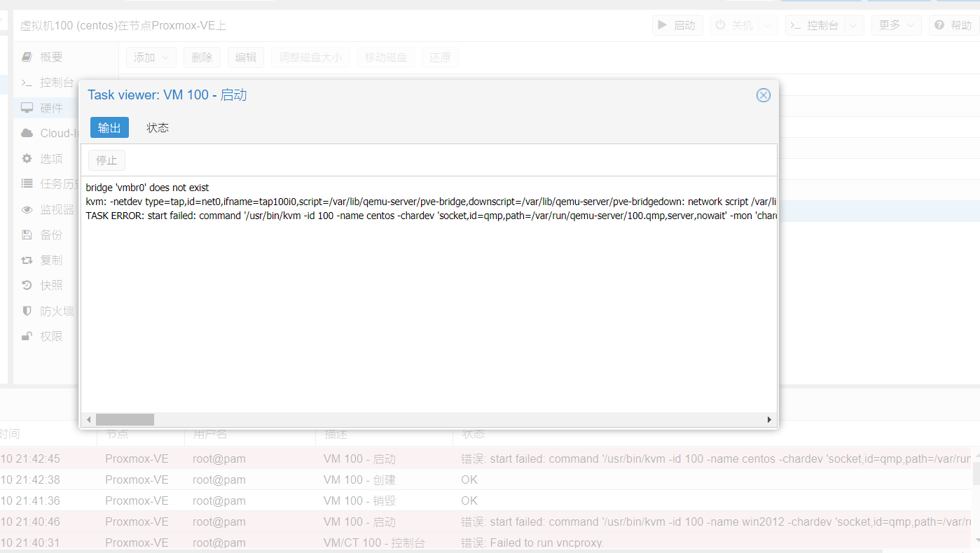Viewport: 980px width, 553px height.
Task: Select the Output (输出) tab
Action: 109,127
